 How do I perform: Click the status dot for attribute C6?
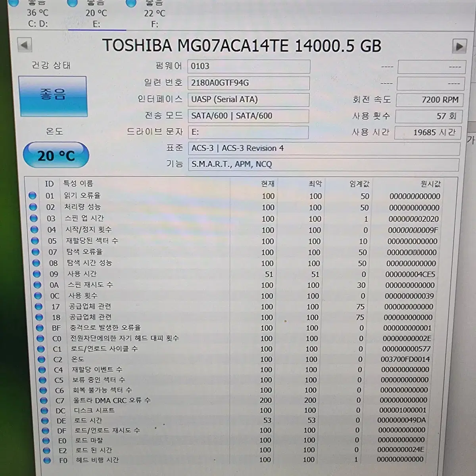click(x=43, y=390)
